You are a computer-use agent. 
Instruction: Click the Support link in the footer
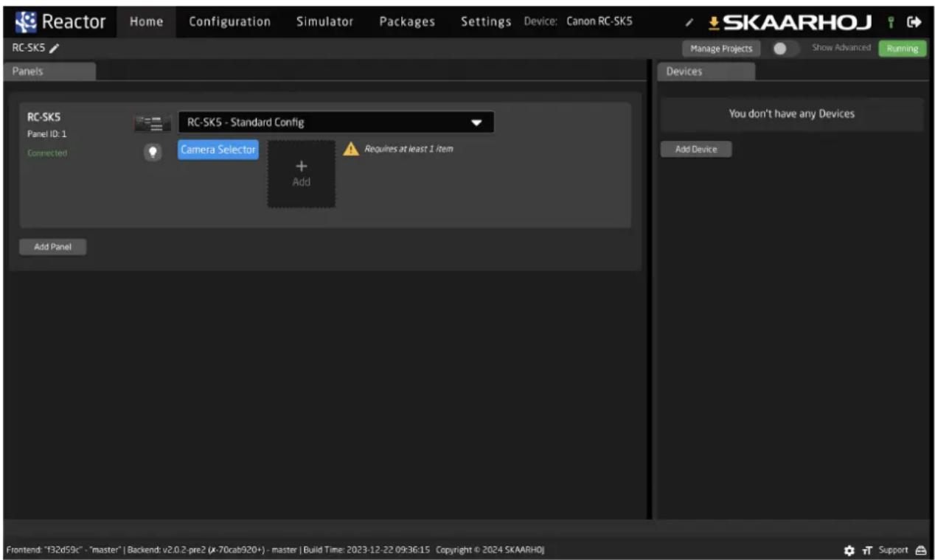(x=893, y=550)
